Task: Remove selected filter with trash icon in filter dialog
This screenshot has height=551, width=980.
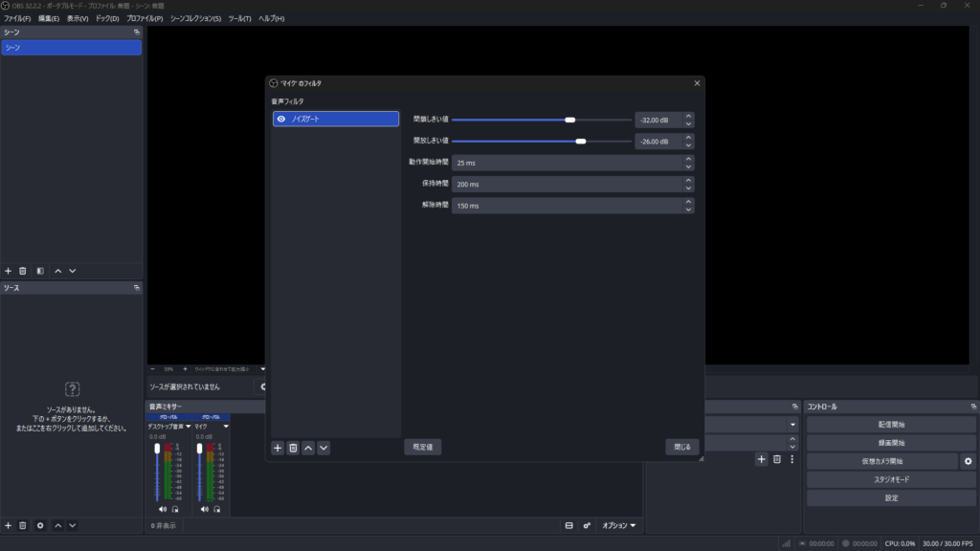Action: tap(293, 448)
